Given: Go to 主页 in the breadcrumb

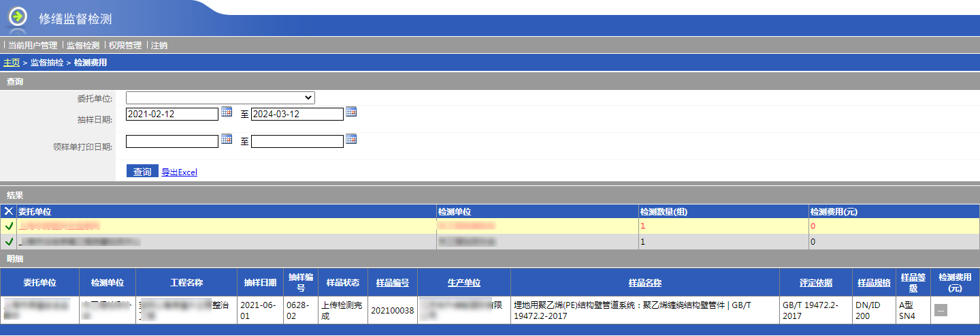Looking at the screenshot, I should 12,63.
